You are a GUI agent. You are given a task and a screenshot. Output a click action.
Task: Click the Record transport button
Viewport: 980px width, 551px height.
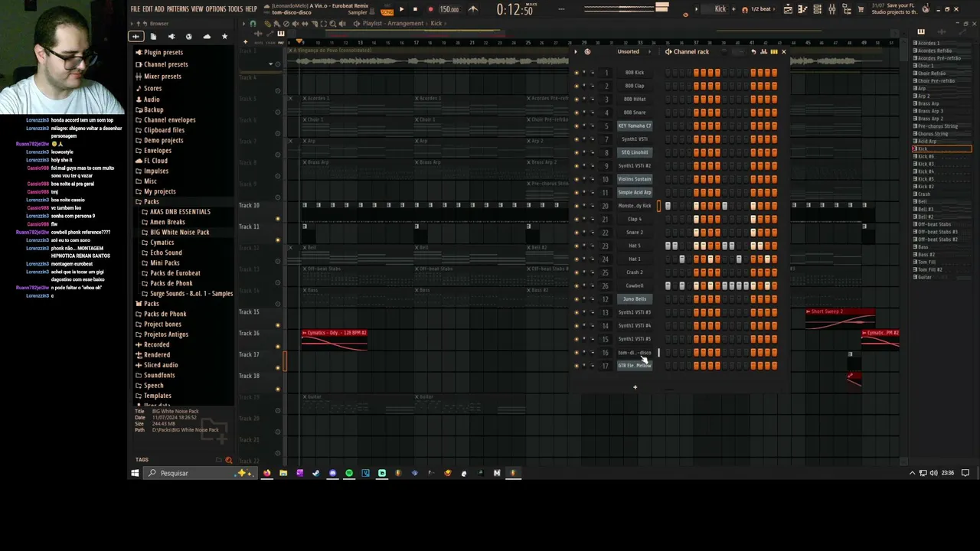tap(430, 10)
